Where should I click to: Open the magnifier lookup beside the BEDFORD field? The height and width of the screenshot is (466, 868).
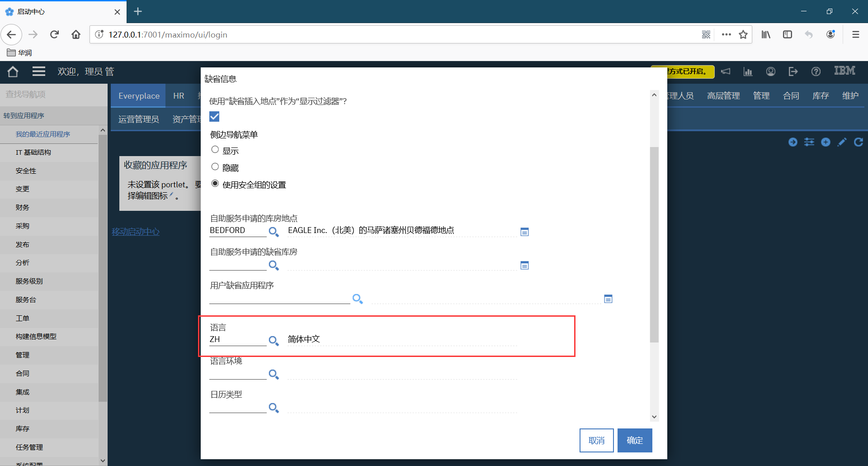[x=274, y=232]
